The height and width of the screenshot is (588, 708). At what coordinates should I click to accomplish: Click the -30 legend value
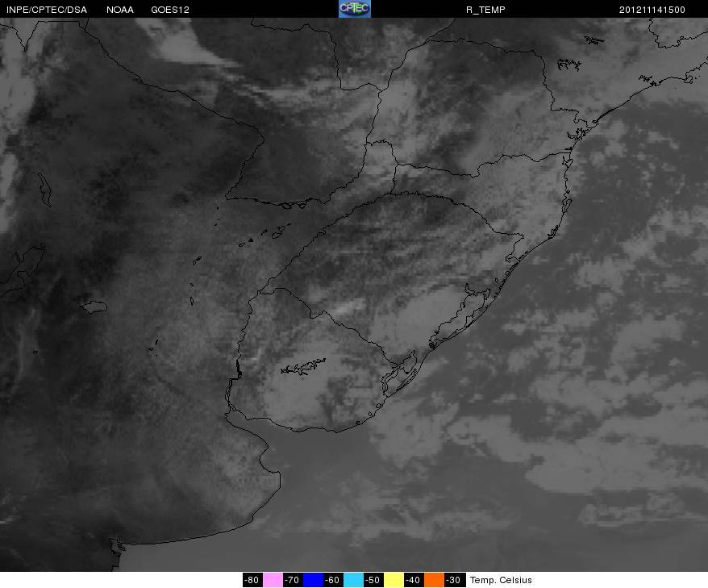click(453, 580)
